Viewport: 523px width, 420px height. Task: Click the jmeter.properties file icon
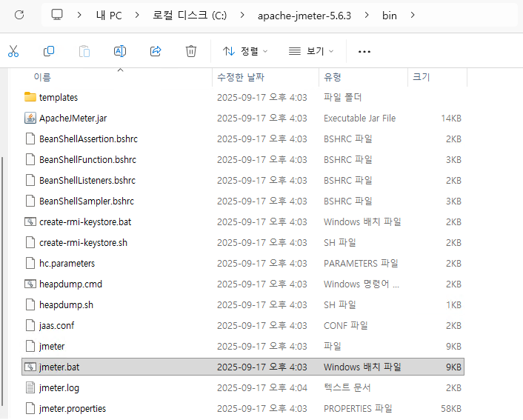[x=30, y=408]
